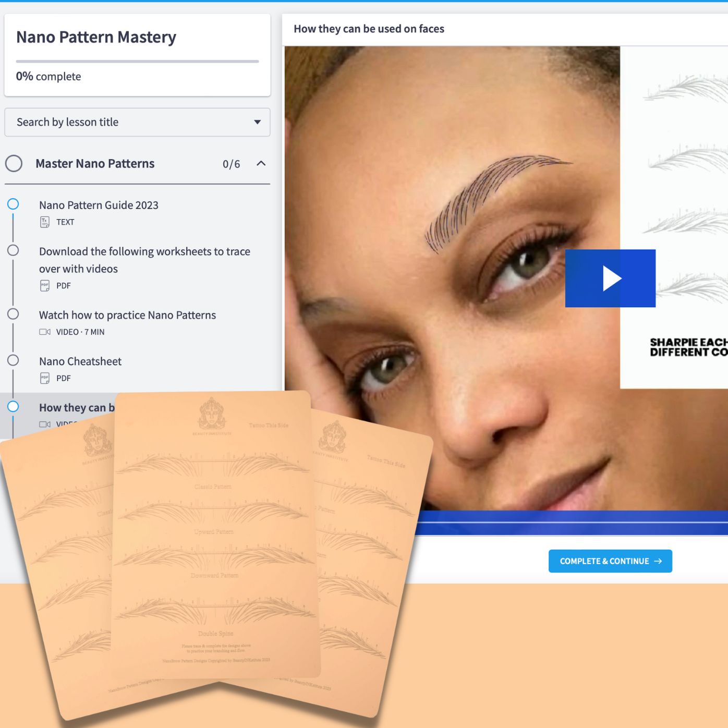Click the video camera icon under Watch how to practice
The image size is (728, 728).
pos(44,332)
